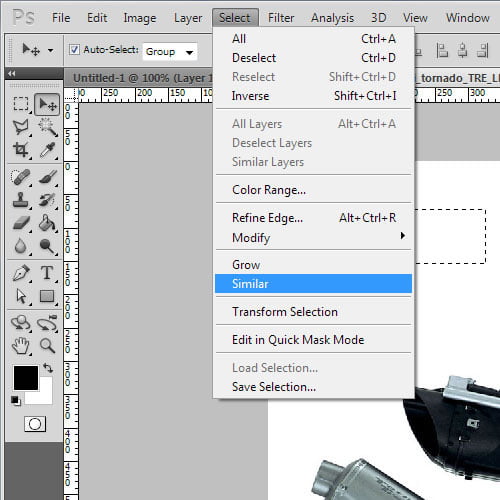Select the Horizontal Type tool
Viewport: 500px width, 500px height.
(x=47, y=273)
